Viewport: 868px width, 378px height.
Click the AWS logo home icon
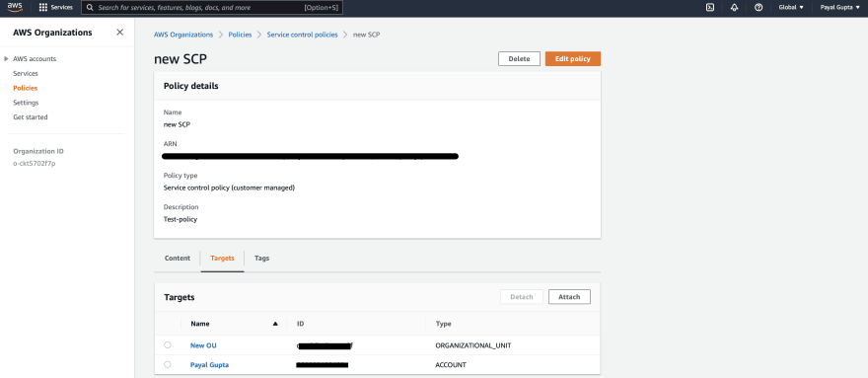(15, 7)
